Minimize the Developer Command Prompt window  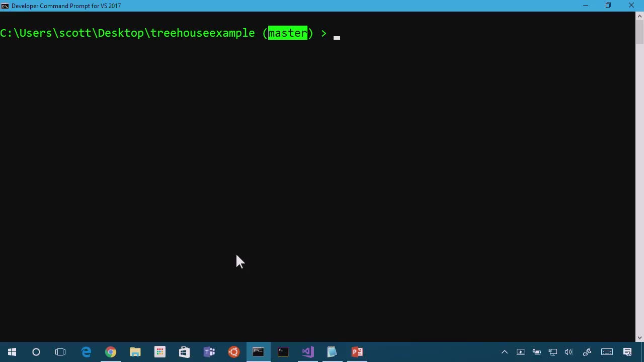click(585, 6)
